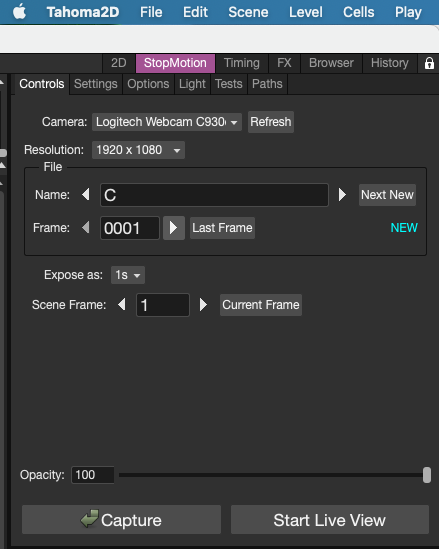Click the NEW status label
439x549 pixels.
point(404,228)
